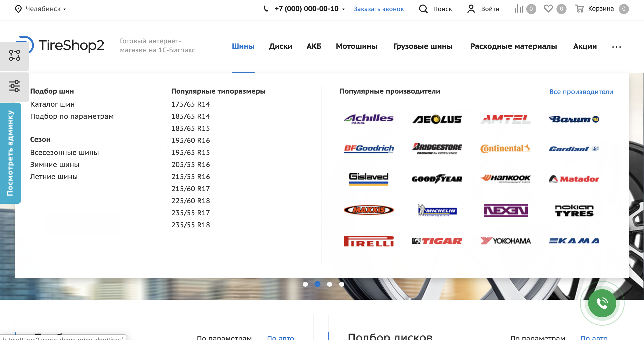Click the shopping cart icon
The width and height of the screenshot is (644, 340).
pos(579,9)
